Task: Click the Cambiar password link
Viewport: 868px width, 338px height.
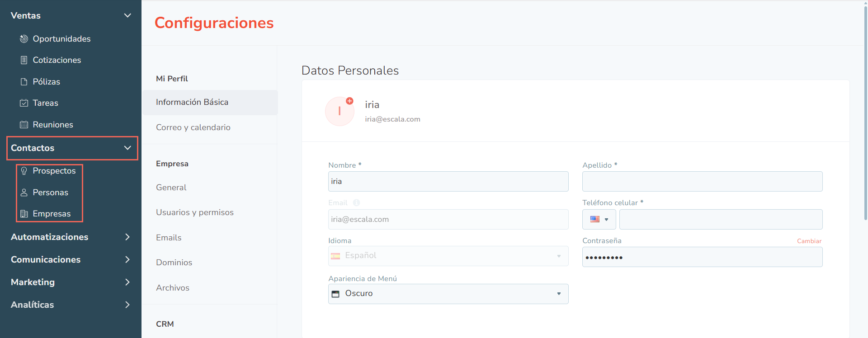Action: click(809, 241)
